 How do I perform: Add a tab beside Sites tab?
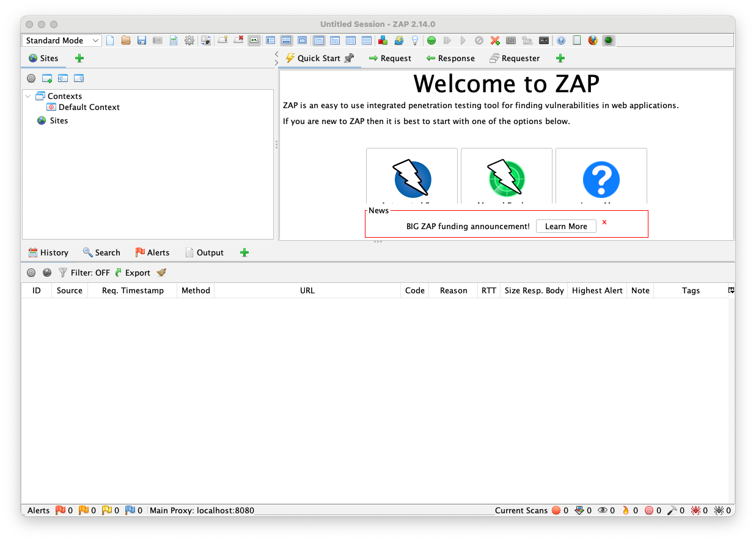coord(79,58)
